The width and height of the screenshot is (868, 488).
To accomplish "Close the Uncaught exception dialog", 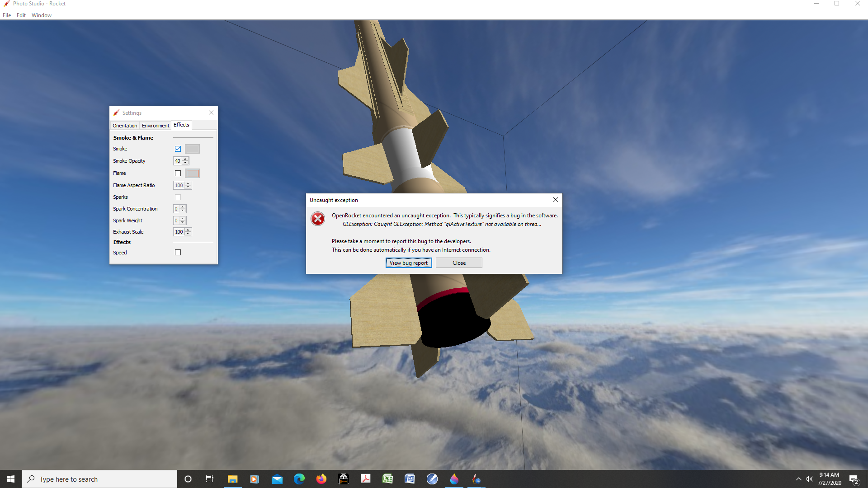I will click(459, 263).
